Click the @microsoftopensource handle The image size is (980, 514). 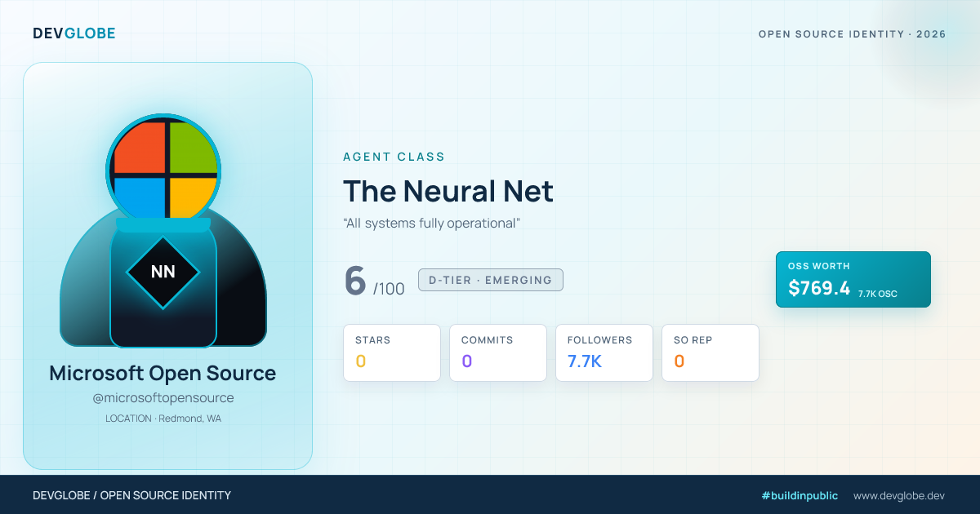163,398
